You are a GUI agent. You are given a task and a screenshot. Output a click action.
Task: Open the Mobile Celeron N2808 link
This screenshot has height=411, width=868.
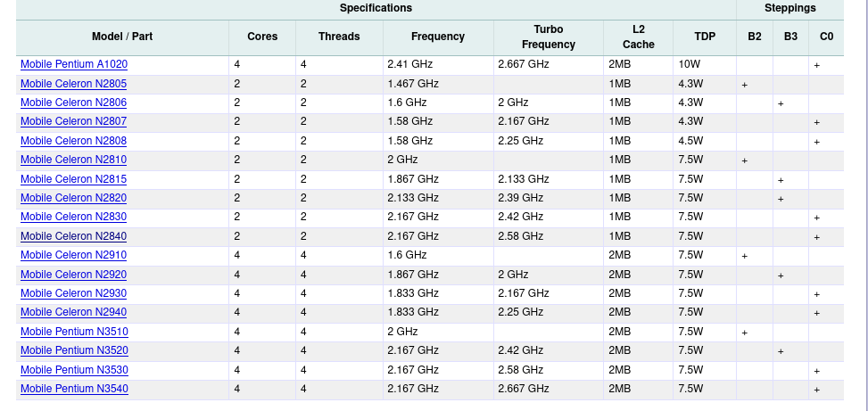coord(74,141)
